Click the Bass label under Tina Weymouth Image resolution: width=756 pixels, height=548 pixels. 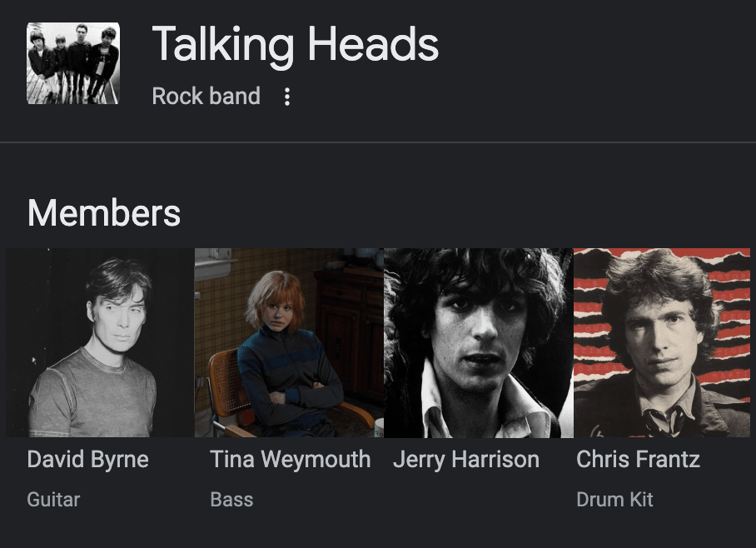pos(231,500)
